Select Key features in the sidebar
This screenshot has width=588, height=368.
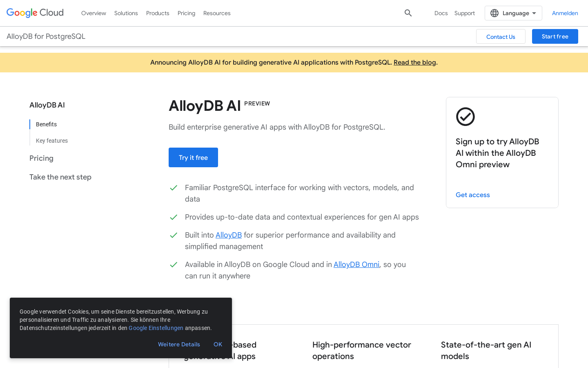point(52,140)
